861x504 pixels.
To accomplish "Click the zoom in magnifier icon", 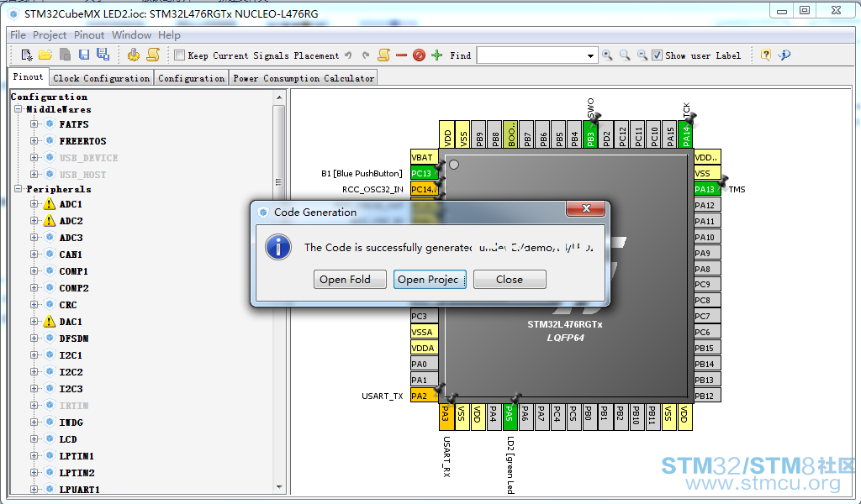I will (x=607, y=55).
